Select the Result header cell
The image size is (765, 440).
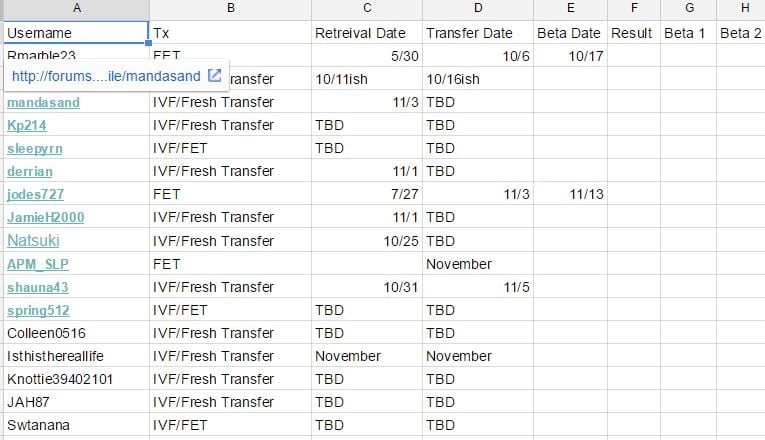click(x=634, y=33)
